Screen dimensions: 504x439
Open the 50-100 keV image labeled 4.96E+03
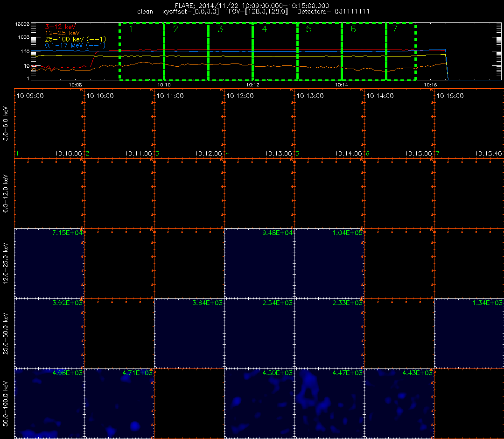(x=49, y=404)
